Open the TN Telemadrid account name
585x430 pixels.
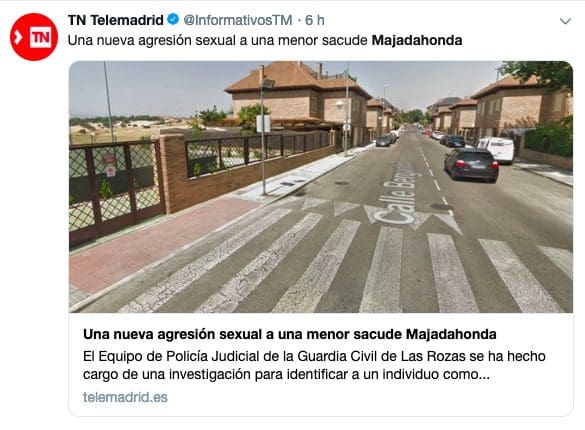(x=116, y=20)
